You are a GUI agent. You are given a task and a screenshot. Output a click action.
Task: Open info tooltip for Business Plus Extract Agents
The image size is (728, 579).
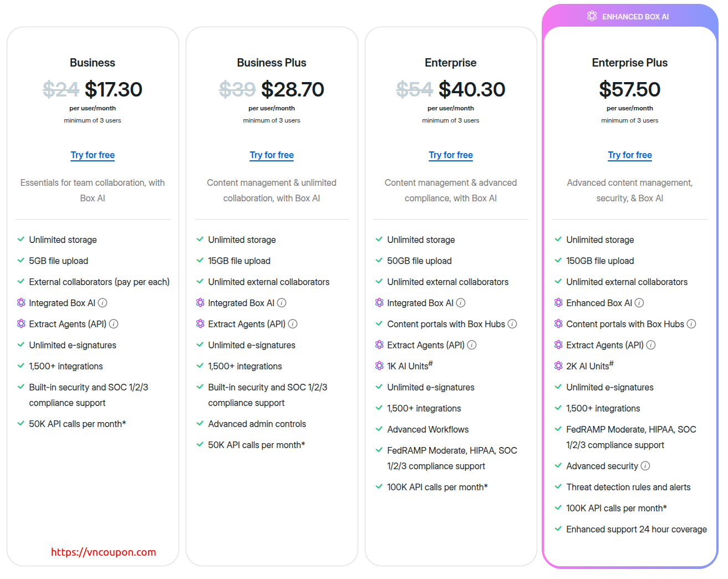(293, 324)
